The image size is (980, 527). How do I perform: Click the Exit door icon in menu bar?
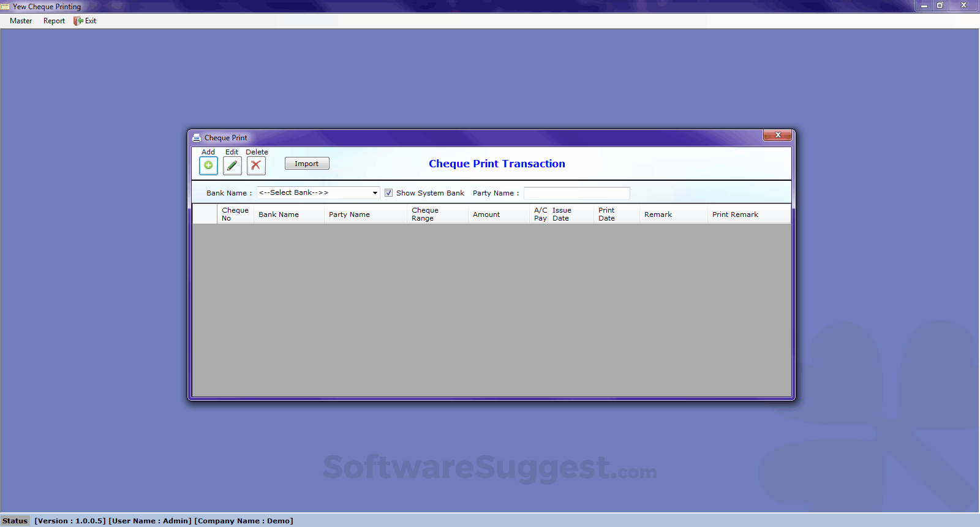click(x=78, y=21)
